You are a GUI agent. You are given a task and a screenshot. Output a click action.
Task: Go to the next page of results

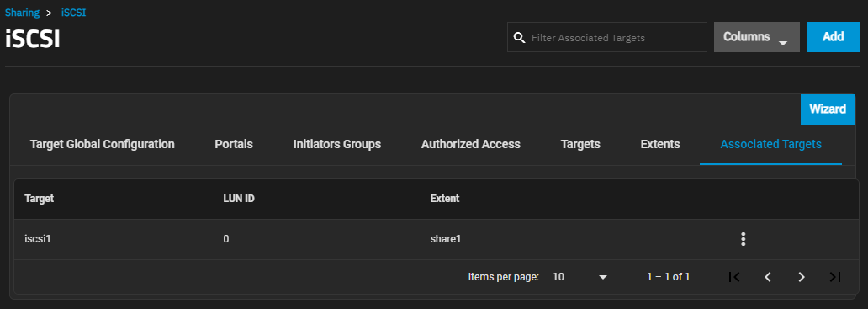(801, 277)
